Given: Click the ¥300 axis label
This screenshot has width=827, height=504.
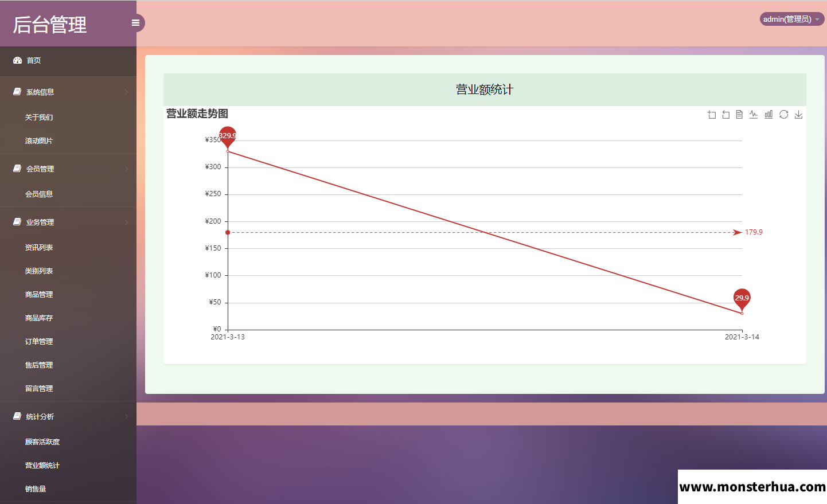Looking at the screenshot, I should click(213, 167).
